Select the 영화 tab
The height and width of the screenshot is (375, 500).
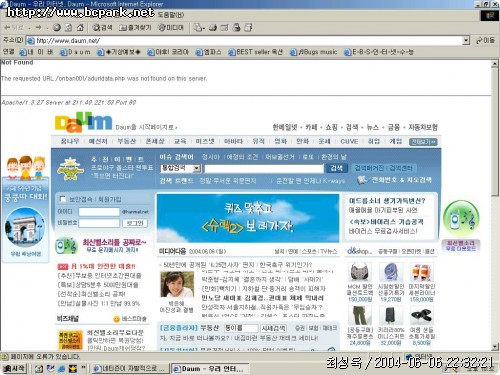[x=280, y=141]
